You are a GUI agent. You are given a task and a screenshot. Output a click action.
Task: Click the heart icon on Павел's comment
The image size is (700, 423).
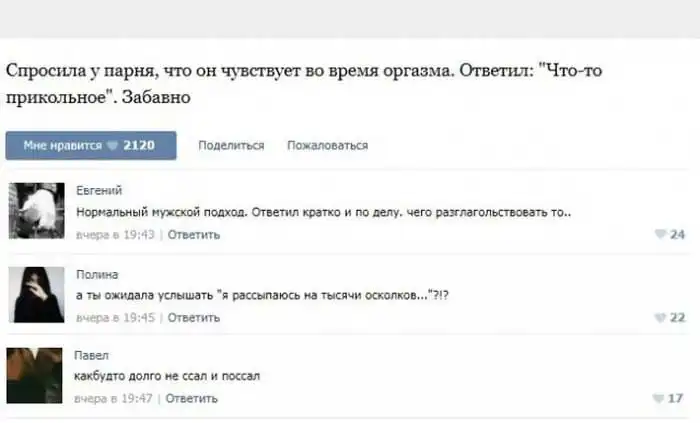click(x=660, y=399)
